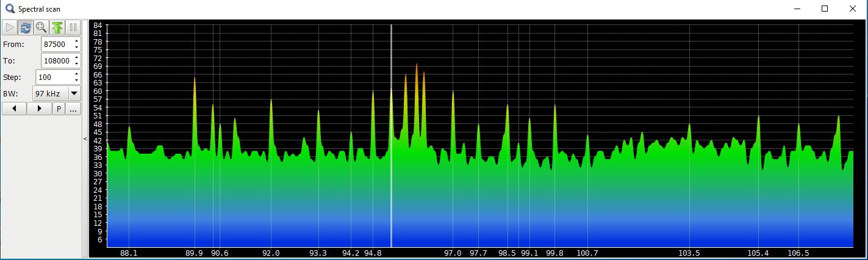Click the 88.1 frequency label
The image size is (868, 260).
[129, 253]
